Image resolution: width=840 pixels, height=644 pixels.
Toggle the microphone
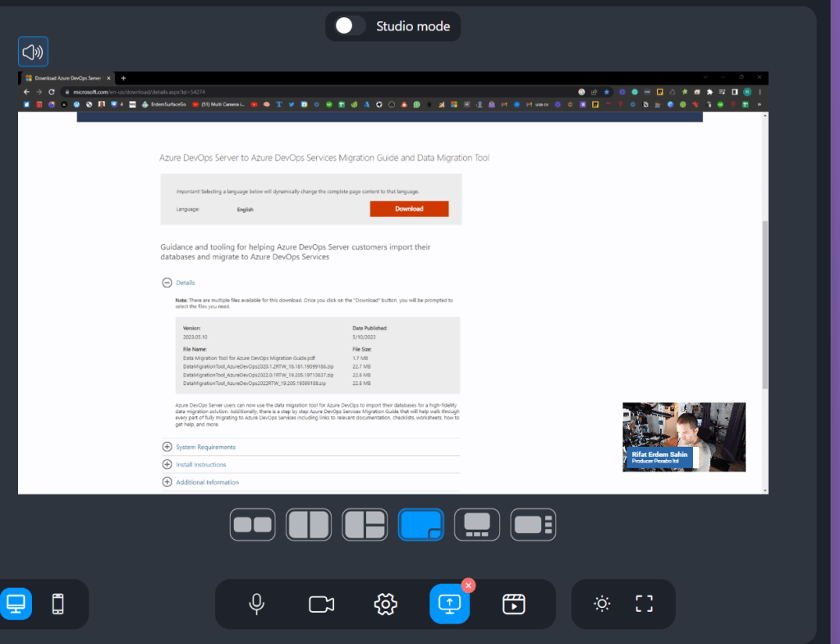[257, 604]
